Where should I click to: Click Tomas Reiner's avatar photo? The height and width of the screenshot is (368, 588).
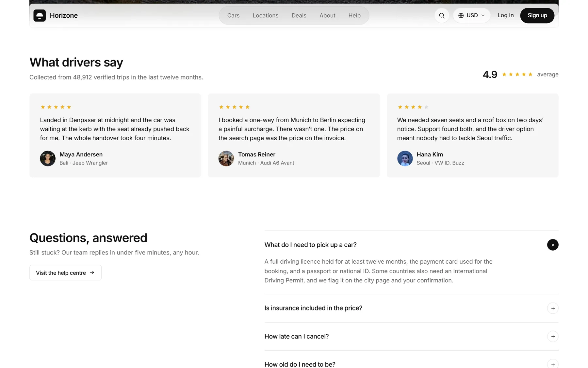(226, 158)
